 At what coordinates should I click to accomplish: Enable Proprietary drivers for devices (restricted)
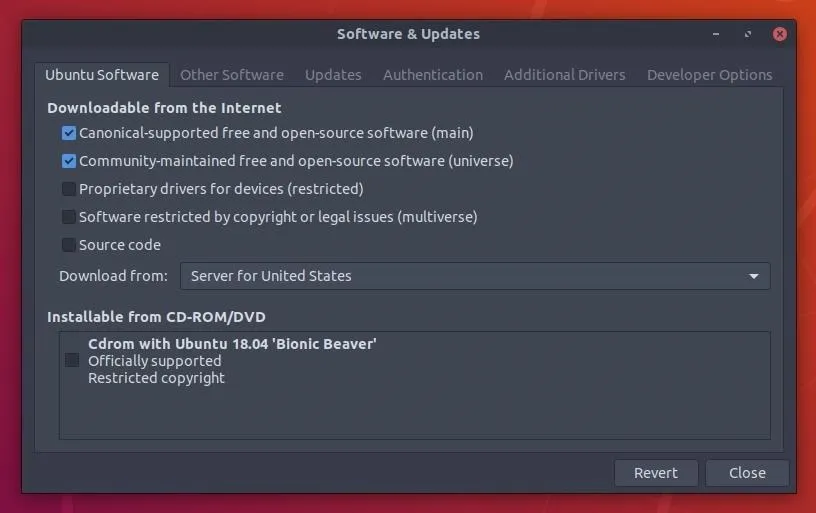point(69,189)
